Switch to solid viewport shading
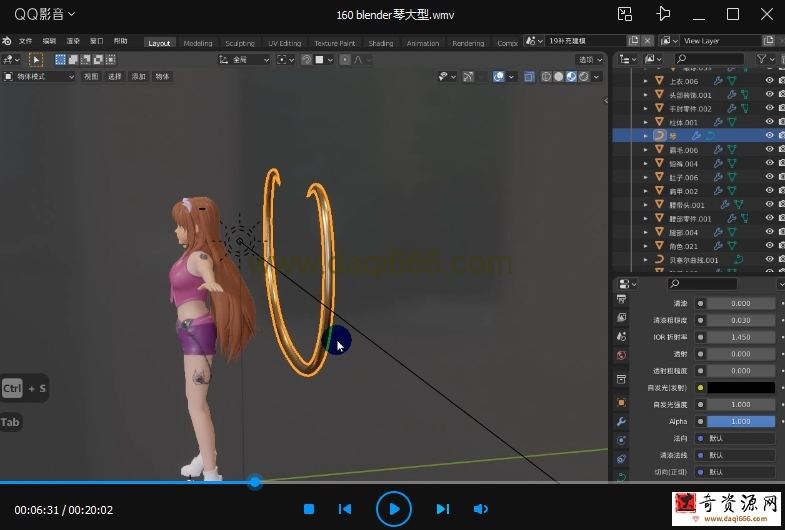Screen dimensions: 785x530 [559, 77]
